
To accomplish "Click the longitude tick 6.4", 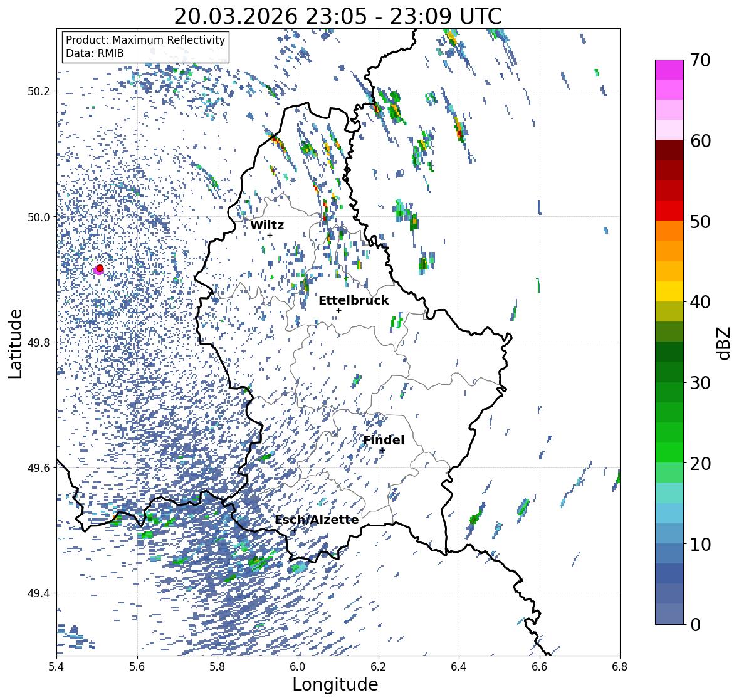I will coord(459,667).
